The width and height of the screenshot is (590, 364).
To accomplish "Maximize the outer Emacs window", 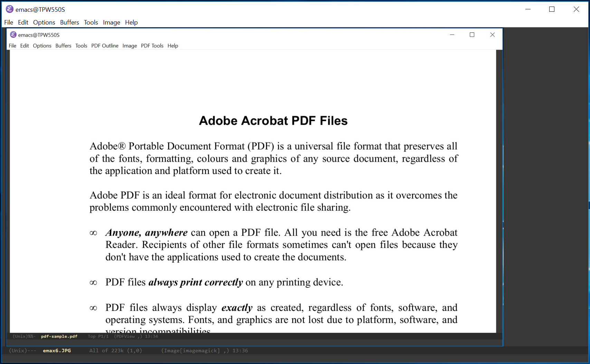I will (552, 9).
